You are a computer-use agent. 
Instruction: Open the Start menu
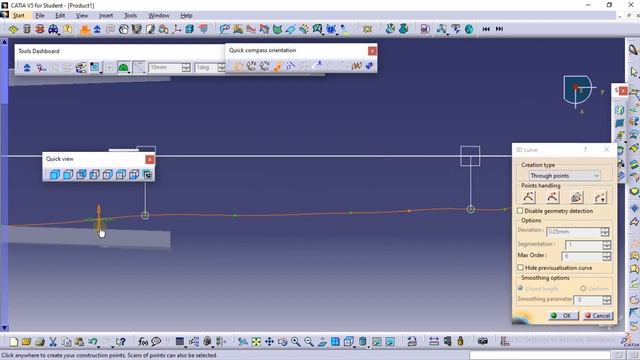coord(19,16)
